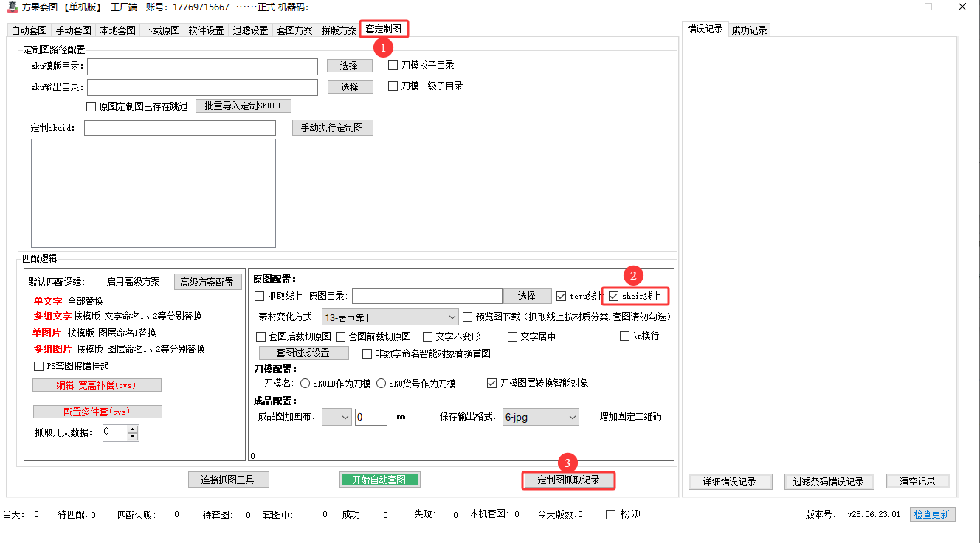Click the version text v25.06.23.01
The height and width of the screenshot is (543, 980).
pyautogui.click(x=874, y=514)
